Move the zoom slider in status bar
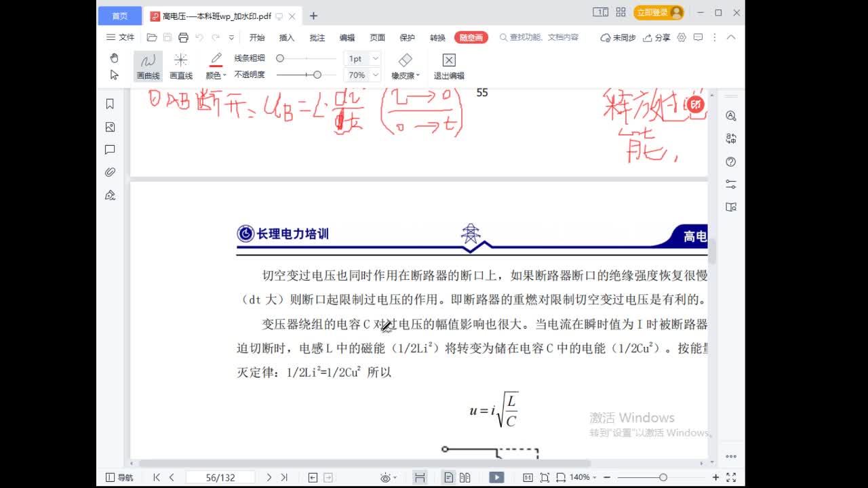Viewport: 868px width, 488px height. pos(663,478)
